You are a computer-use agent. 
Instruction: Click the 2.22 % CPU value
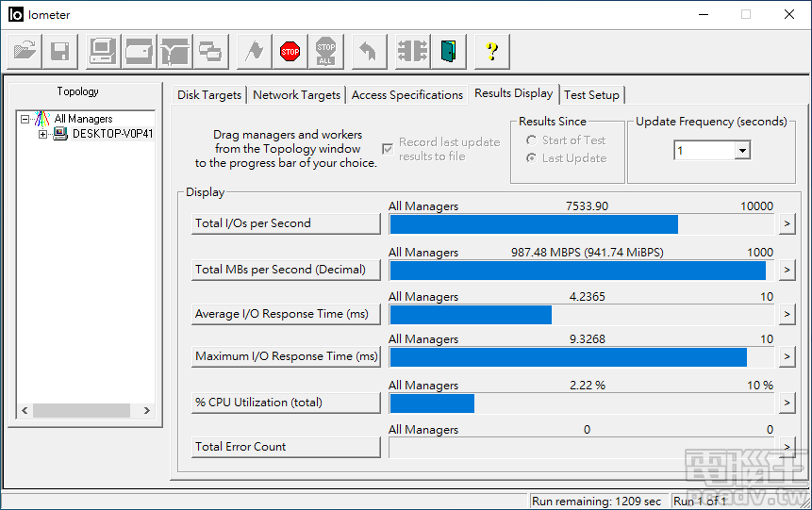point(588,386)
